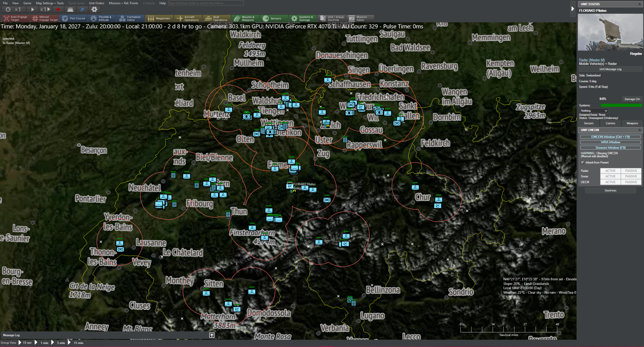
Task: Click the clock time-mode icon in the toolbar
Action: [8, 10]
